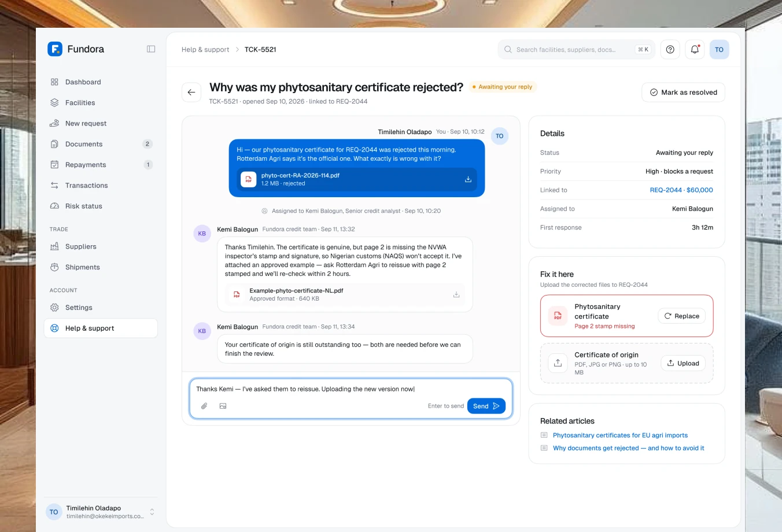Click the KB avatar beside the 13:32 message

pos(202,234)
